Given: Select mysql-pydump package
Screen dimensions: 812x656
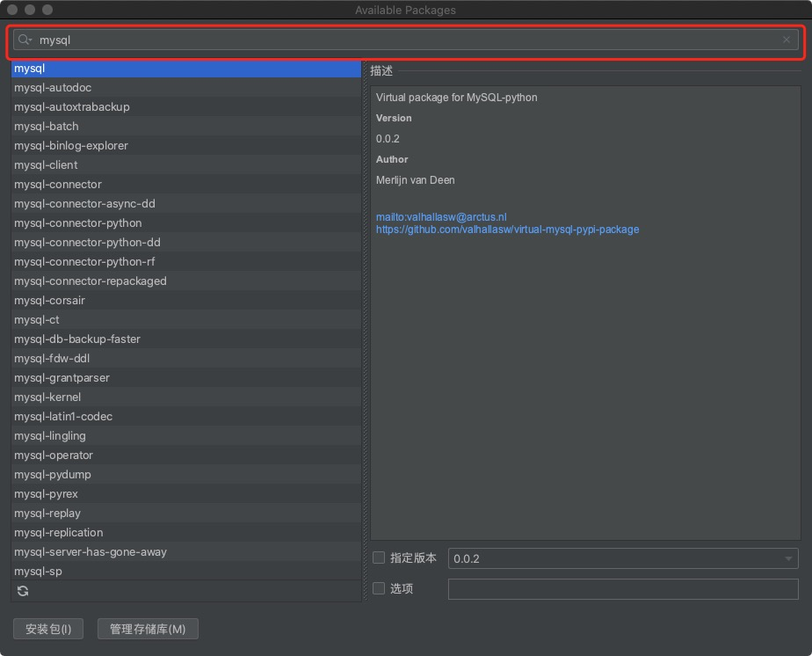Looking at the screenshot, I should pyautogui.click(x=186, y=475).
